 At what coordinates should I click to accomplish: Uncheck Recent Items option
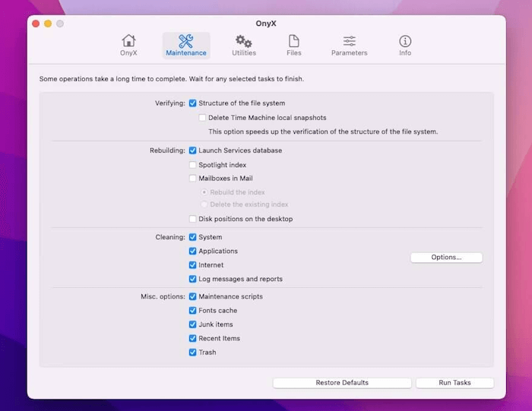(x=193, y=338)
